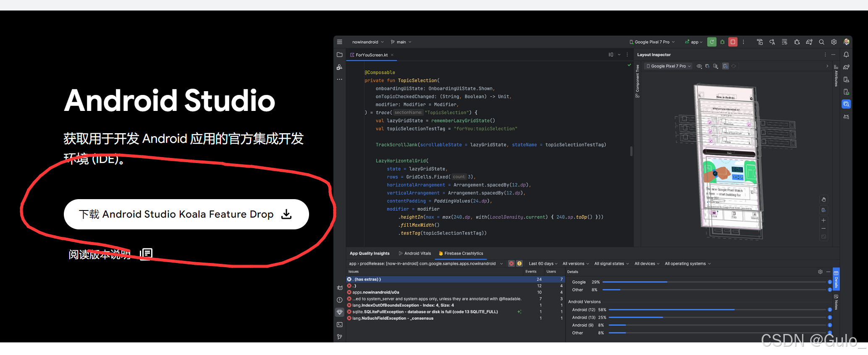
Task: Open the app run configuration dropdown
Action: [x=693, y=42]
